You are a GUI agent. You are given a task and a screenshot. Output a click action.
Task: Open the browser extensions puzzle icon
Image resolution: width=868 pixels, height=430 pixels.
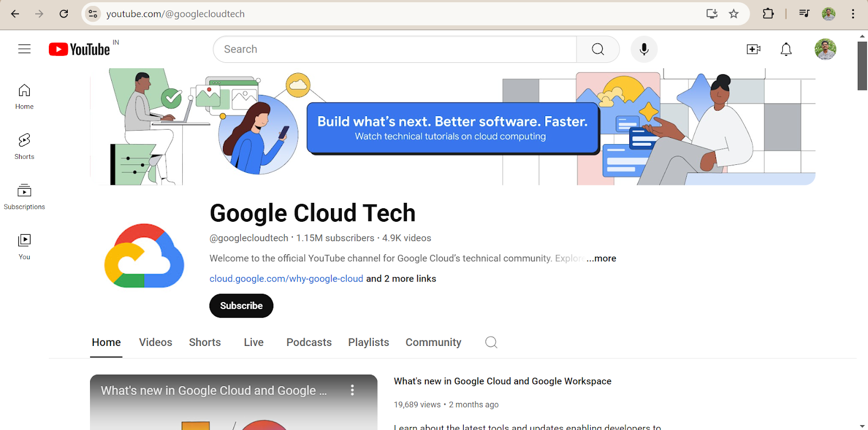[x=768, y=14]
